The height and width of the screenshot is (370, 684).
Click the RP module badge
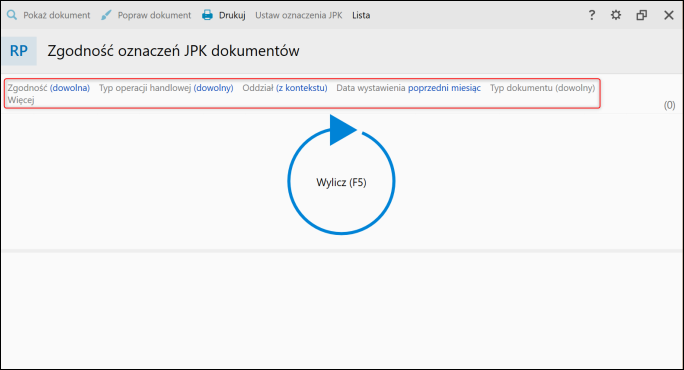(19, 51)
